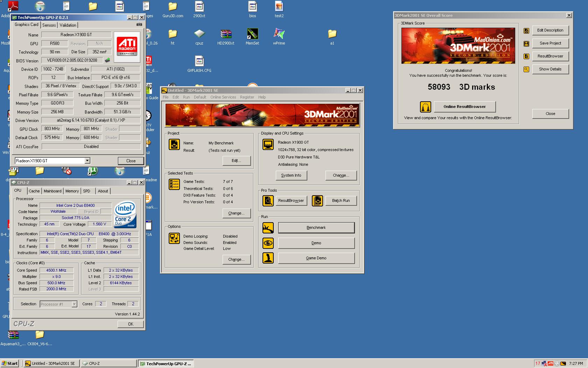The image size is (588, 368).
Task: Click the Core Speed value 4500.1 MHz
Action: [56, 270]
